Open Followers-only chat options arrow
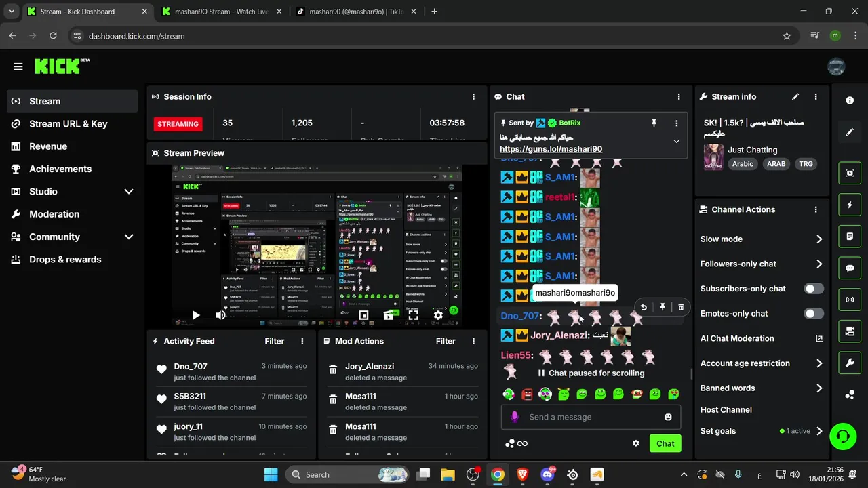This screenshot has height=488, width=868. coord(819,264)
